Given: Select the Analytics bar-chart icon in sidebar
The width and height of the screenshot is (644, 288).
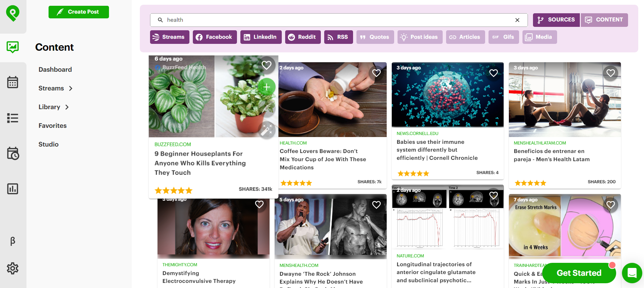Looking at the screenshot, I should click(x=13, y=189).
